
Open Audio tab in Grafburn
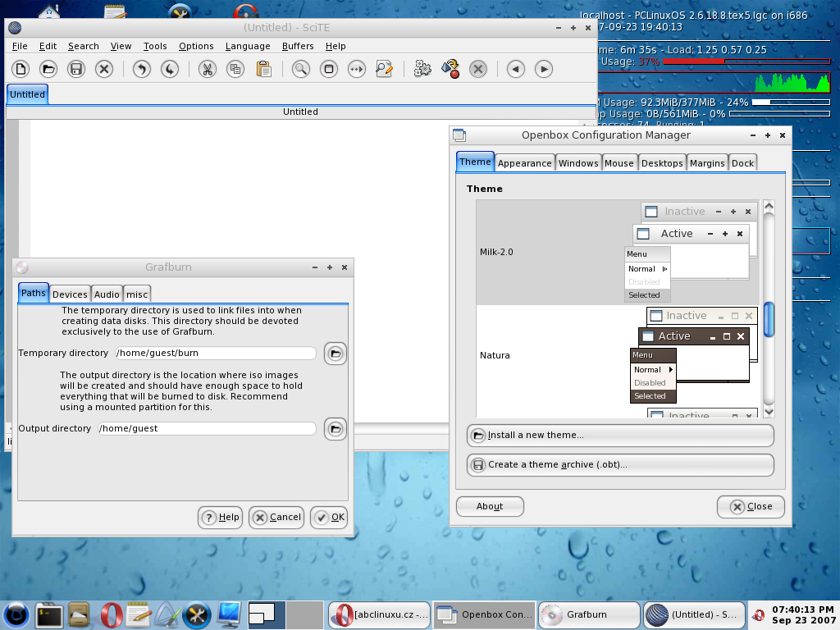coord(107,294)
